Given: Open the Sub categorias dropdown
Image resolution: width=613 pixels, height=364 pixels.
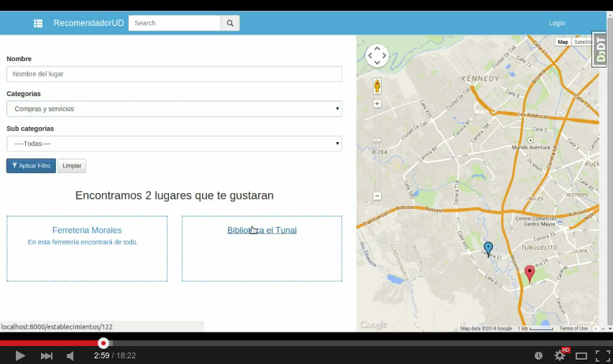Looking at the screenshot, I should pos(175,144).
